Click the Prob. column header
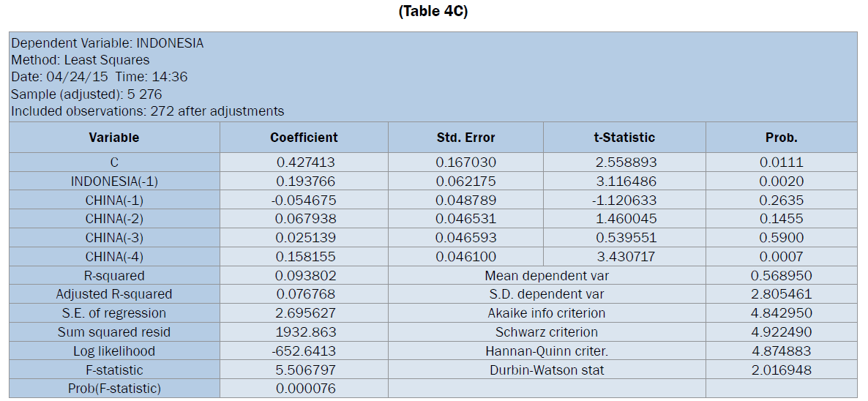Image resolution: width=868 pixels, height=401 pixels. coord(781,137)
